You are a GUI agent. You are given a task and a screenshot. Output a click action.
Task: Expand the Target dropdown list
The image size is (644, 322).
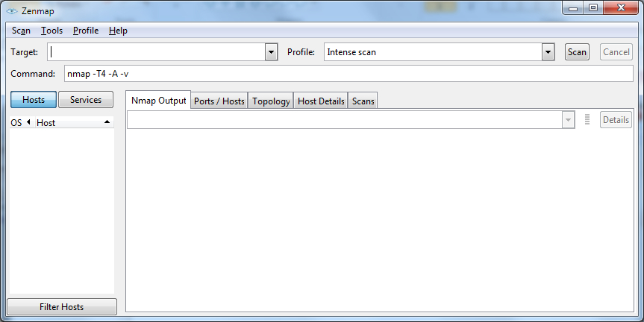[x=272, y=52]
